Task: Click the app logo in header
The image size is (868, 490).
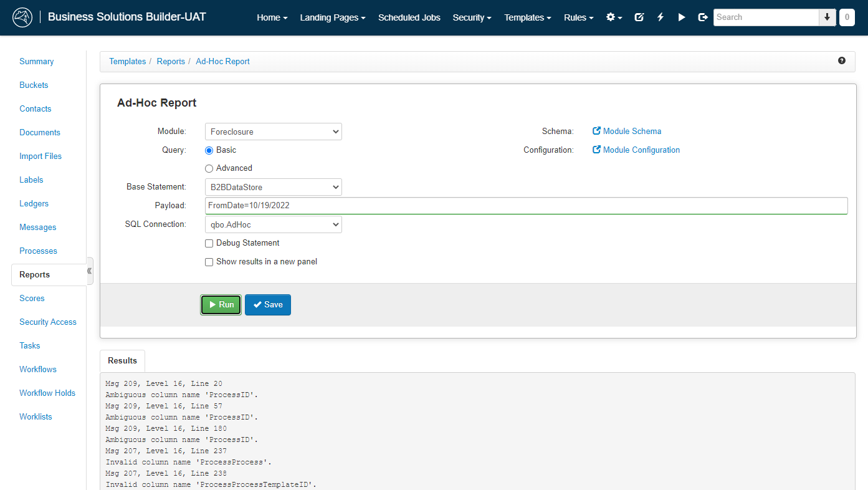Action: click(22, 17)
